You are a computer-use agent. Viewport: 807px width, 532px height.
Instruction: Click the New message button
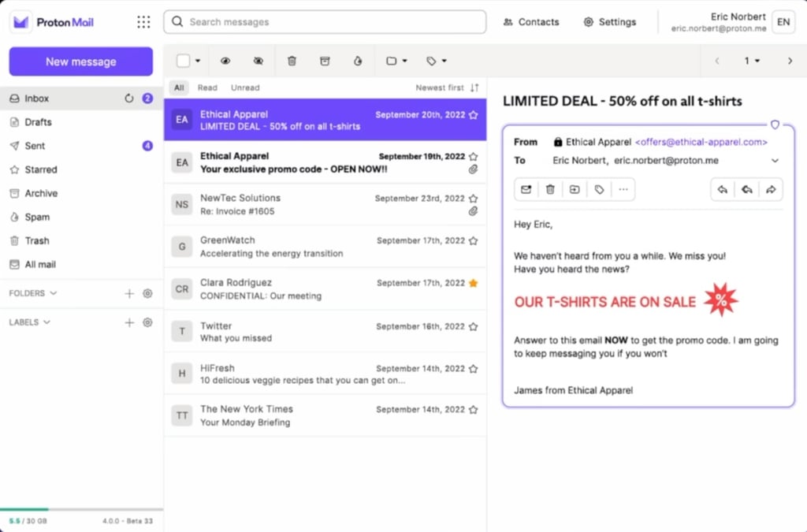(x=81, y=61)
